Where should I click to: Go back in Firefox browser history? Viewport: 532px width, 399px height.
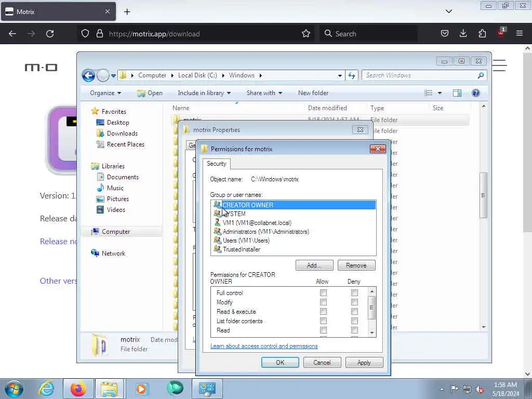pyautogui.click(x=12, y=34)
